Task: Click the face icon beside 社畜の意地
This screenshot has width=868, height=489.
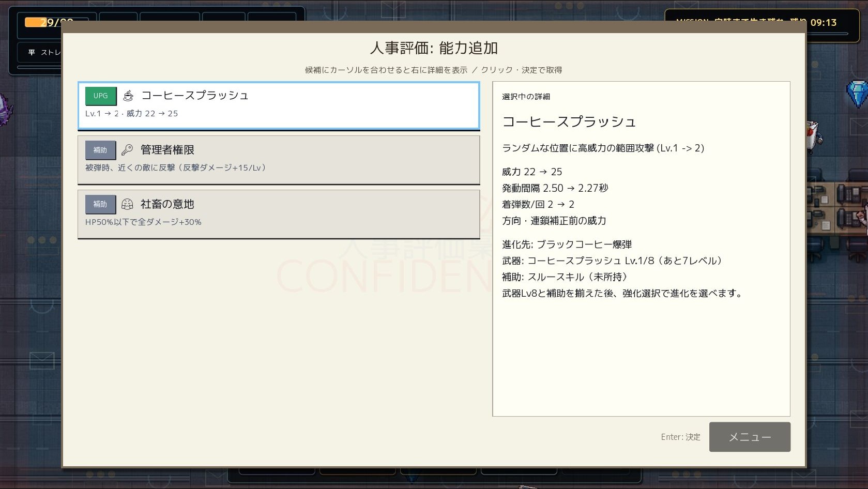Action: point(127,204)
